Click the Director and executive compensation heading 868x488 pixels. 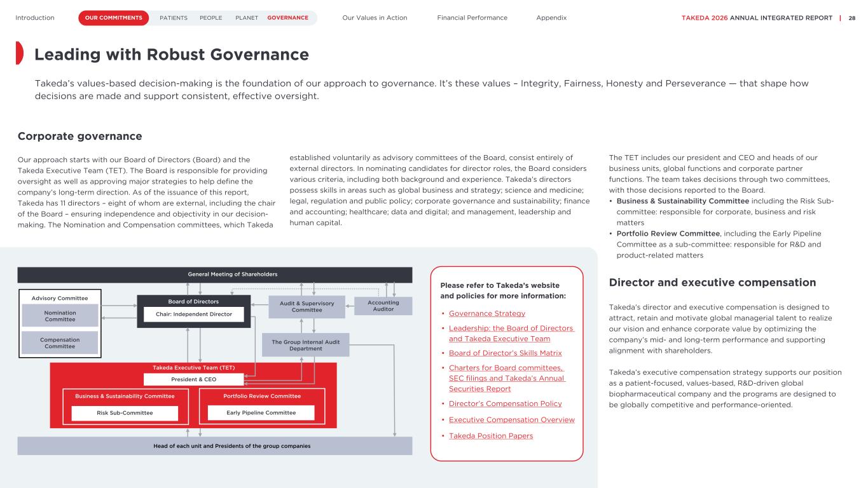coord(712,282)
